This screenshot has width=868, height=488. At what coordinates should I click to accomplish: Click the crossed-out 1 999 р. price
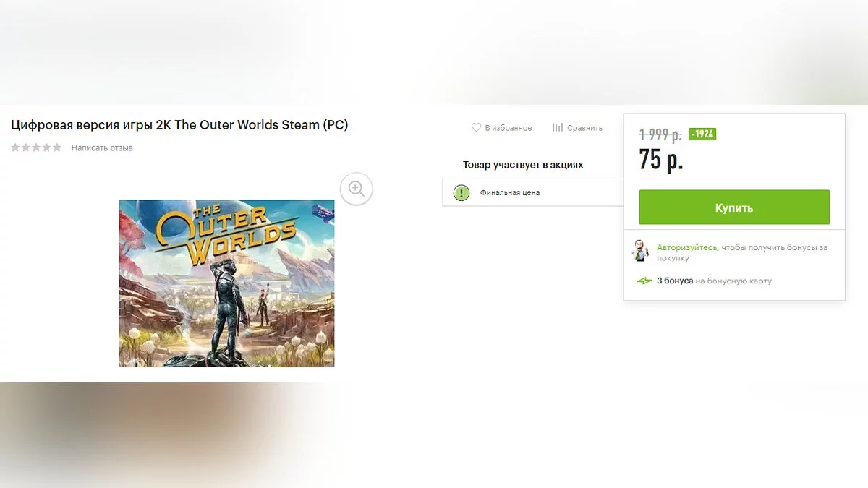(660, 134)
